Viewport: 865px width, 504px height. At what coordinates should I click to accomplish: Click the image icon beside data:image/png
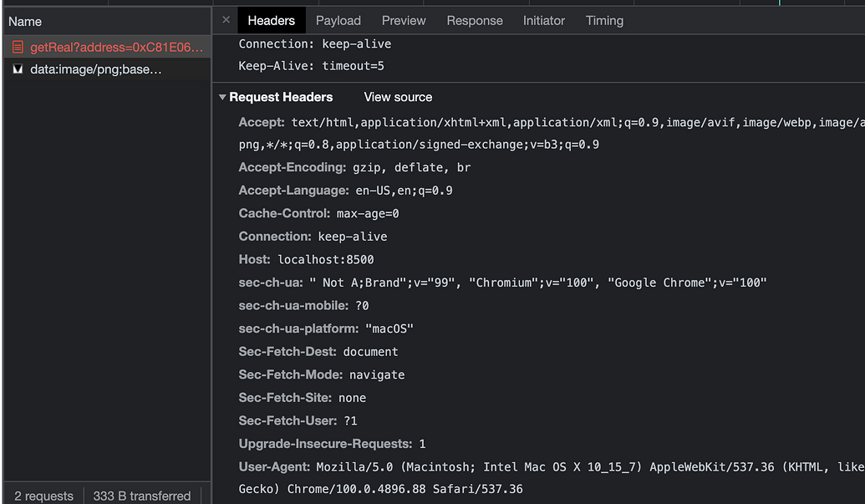click(x=18, y=69)
